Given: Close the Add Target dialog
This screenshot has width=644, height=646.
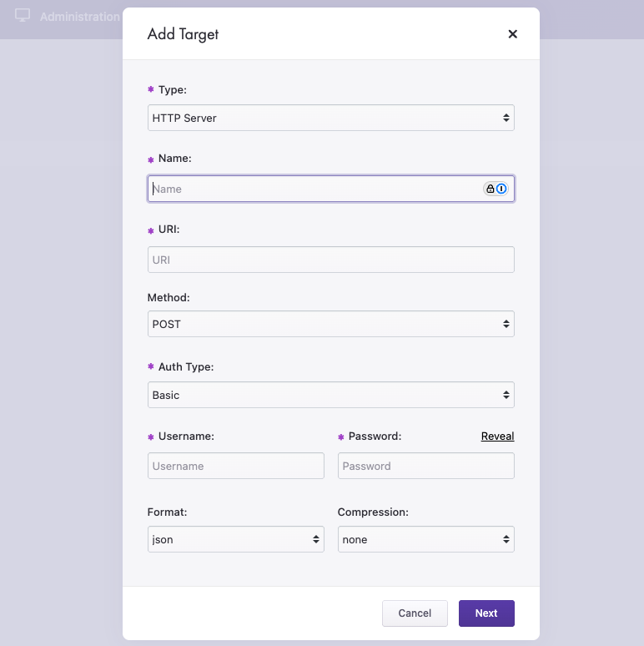Looking at the screenshot, I should tap(512, 34).
